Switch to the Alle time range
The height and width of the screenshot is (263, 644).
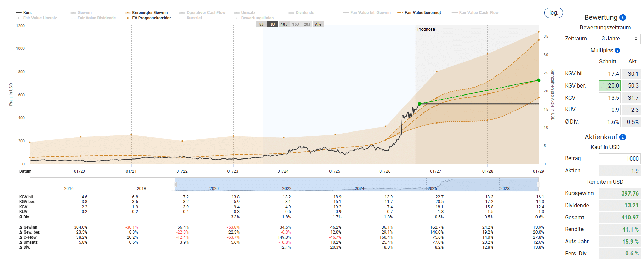[x=318, y=24]
